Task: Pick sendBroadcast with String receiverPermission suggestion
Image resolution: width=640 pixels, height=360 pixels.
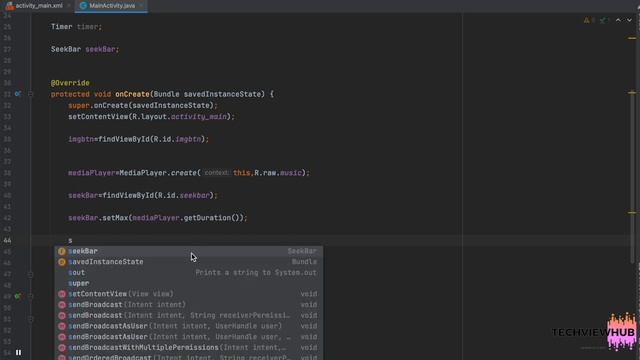Action: (x=189, y=315)
